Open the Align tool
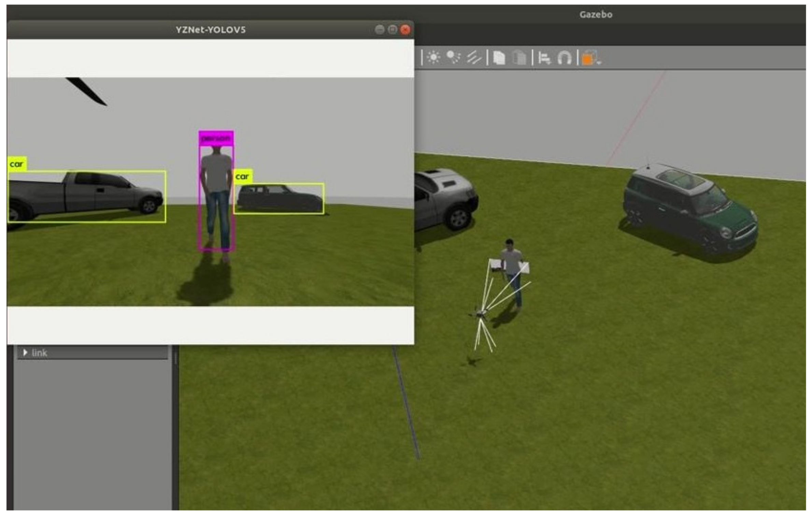 point(544,58)
